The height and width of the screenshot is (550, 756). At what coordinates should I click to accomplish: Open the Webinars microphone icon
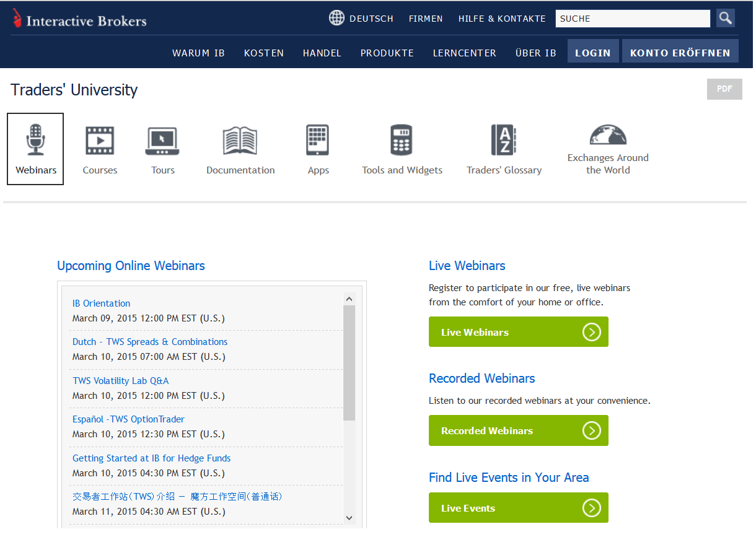[x=35, y=139]
